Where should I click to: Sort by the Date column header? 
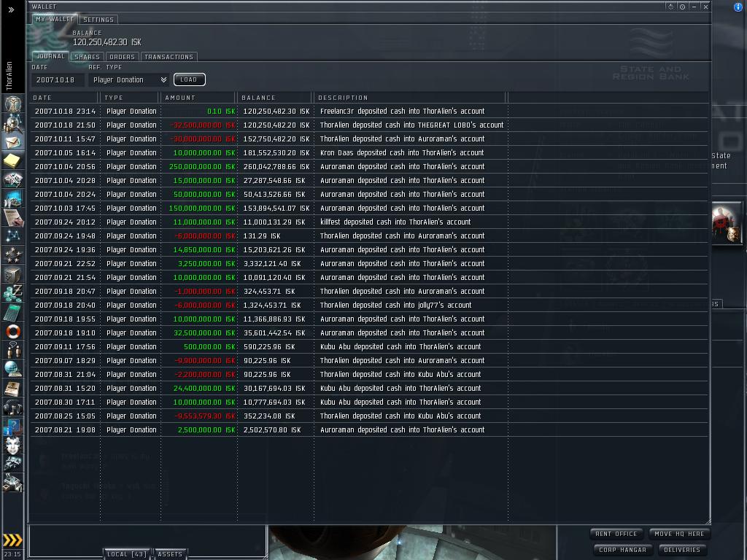pos(64,98)
